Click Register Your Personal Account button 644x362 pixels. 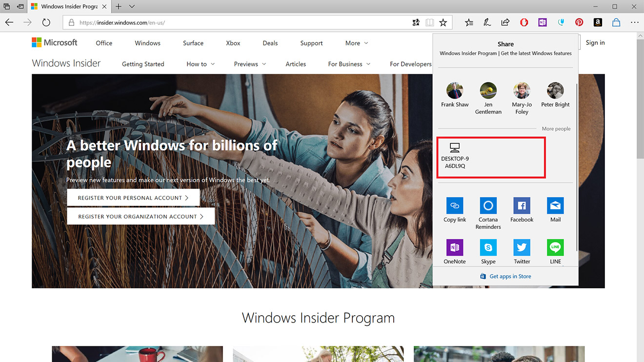133,198
